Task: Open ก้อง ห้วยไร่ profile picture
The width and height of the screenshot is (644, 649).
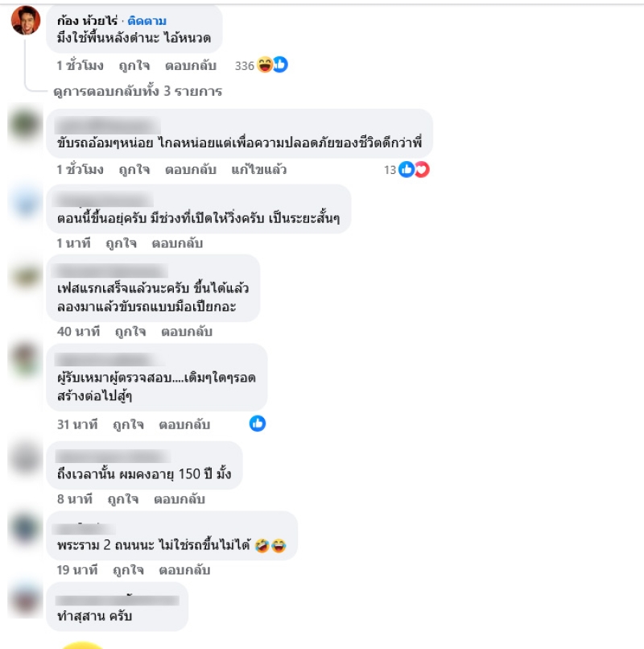Action: pos(26,20)
